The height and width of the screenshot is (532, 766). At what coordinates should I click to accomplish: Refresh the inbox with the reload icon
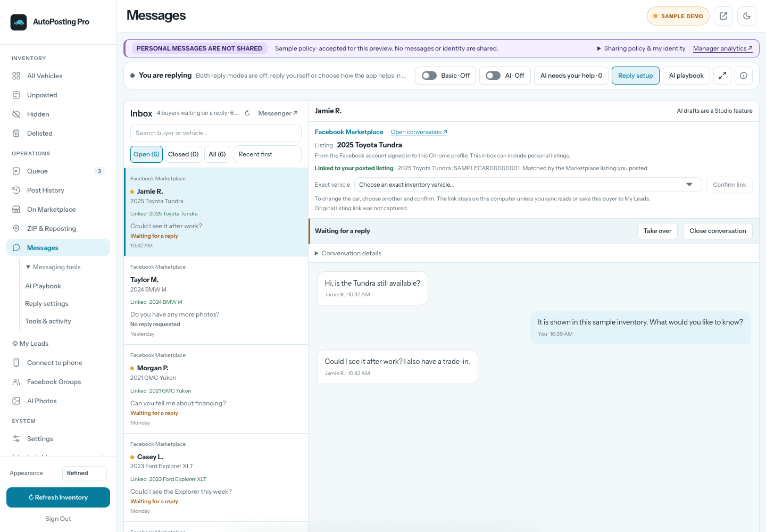(x=247, y=113)
